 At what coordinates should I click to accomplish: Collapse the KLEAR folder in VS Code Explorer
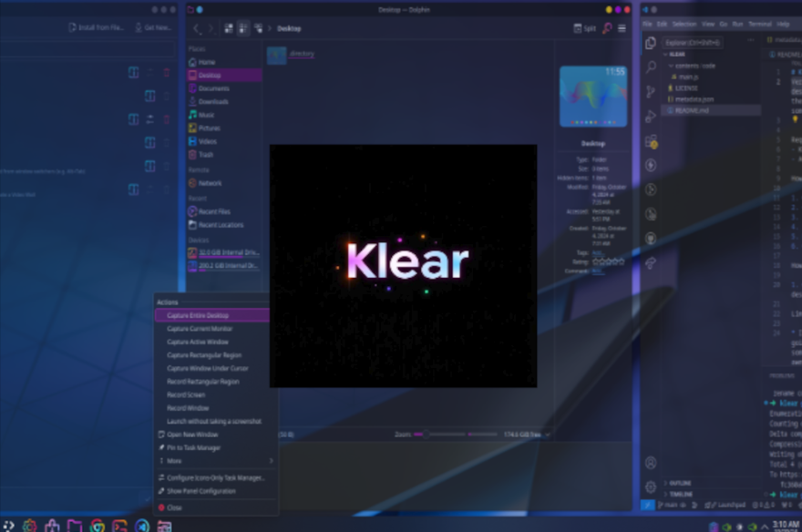[677, 54]
